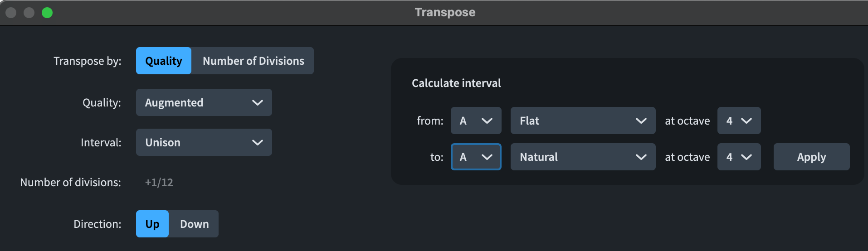Viewport: 868px width, 251px height.
Task: Set direction to Up
Action: coord(152,224)
